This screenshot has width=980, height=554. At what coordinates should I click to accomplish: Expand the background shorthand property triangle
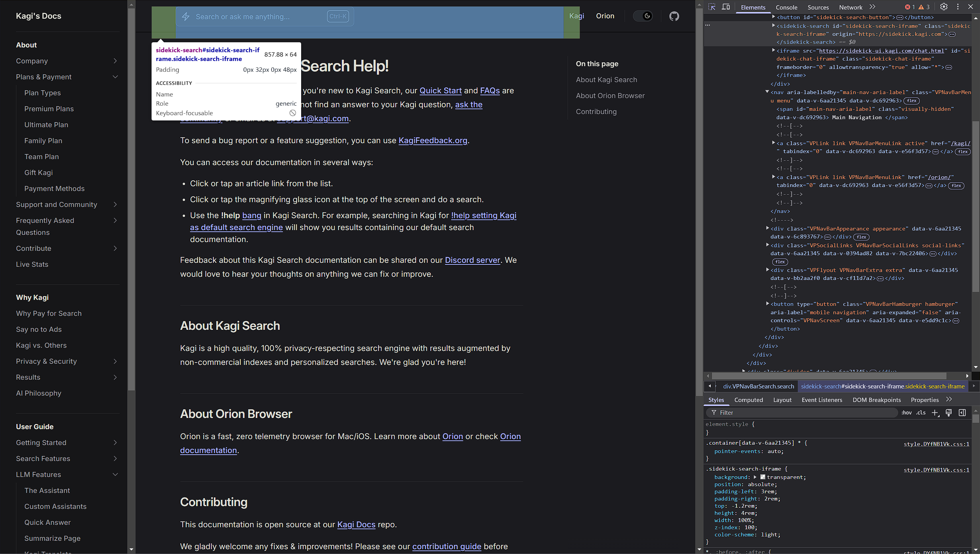[755, 477]
